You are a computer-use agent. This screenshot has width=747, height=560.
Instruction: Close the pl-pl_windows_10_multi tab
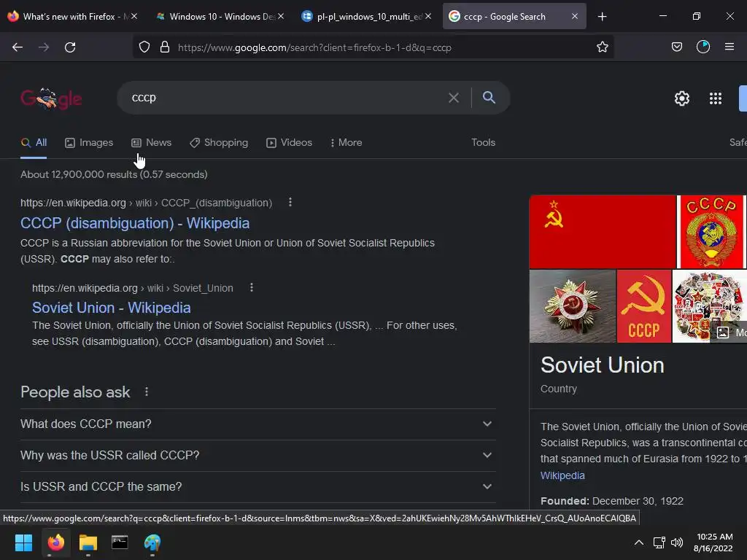point(428,17)
